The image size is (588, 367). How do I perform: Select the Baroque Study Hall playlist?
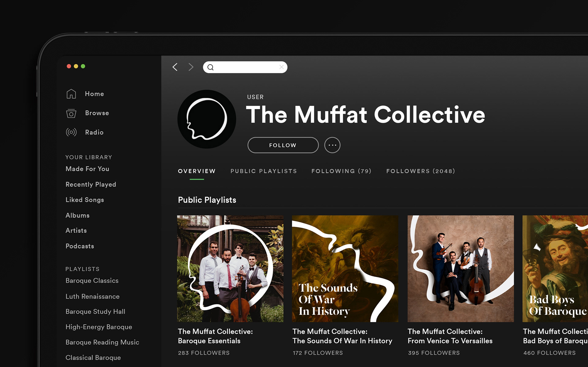tap(95, 312)
